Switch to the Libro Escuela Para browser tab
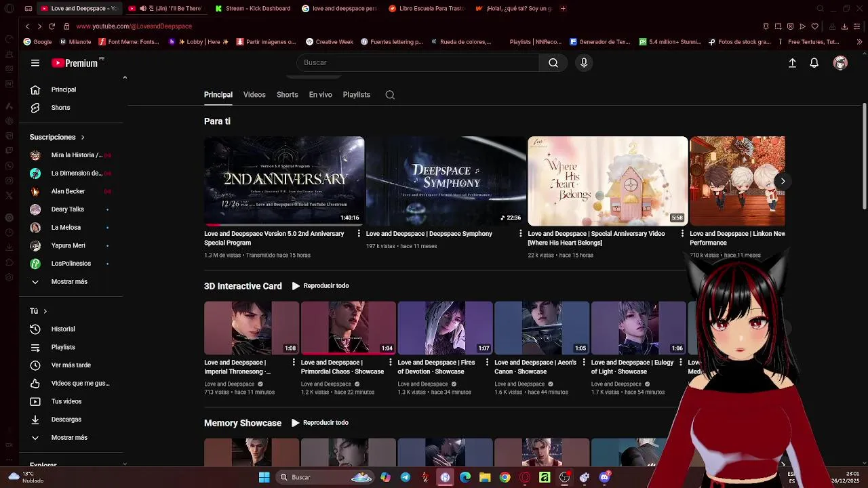 pyautogui.click(x=426, y=9)
